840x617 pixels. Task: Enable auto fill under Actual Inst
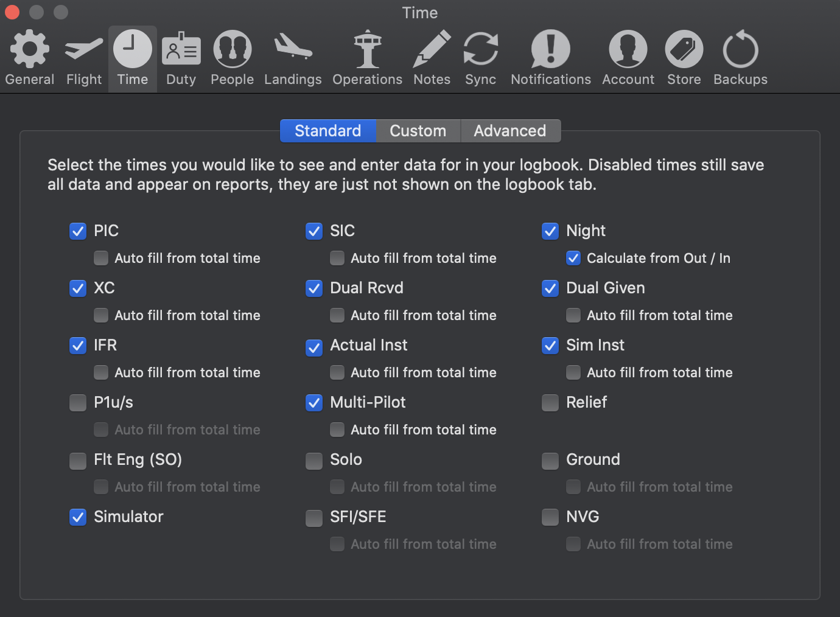(x=337, y=372)
